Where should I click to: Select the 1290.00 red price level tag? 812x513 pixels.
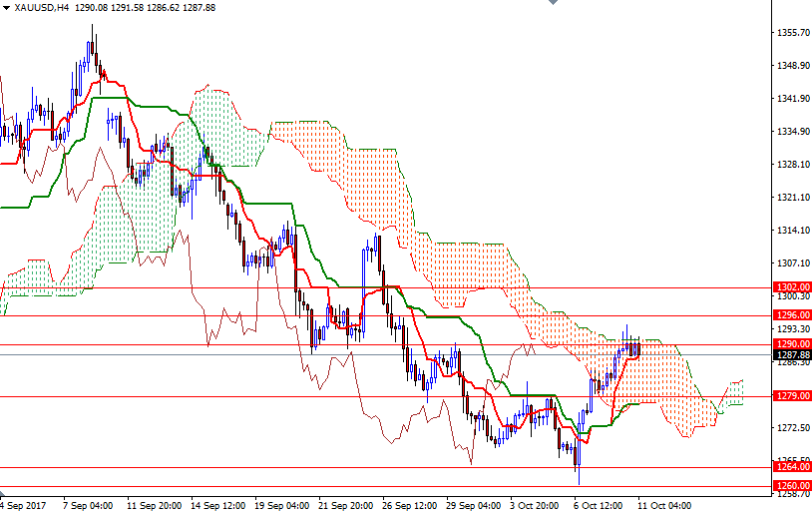(792, 343)
